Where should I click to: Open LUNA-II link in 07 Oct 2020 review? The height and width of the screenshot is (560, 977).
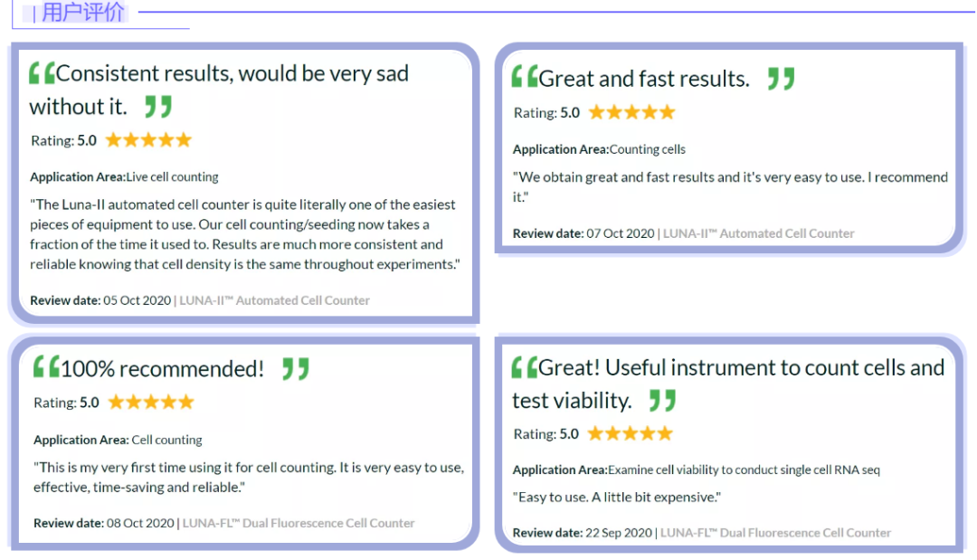pyautogui.click(x=758, y=233)
